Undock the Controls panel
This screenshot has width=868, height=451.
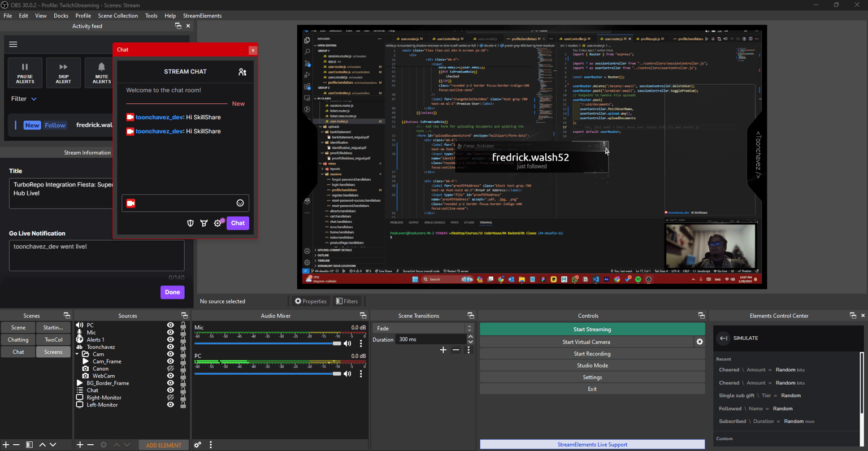point(701,315)
